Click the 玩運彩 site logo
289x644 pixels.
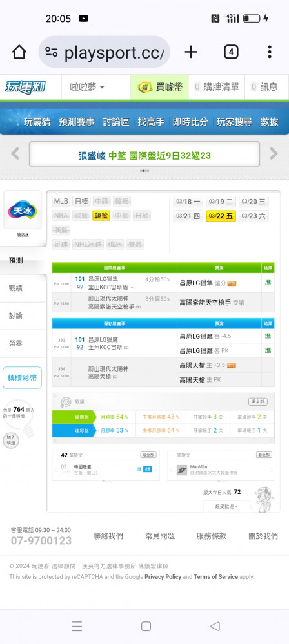(26, 87)
